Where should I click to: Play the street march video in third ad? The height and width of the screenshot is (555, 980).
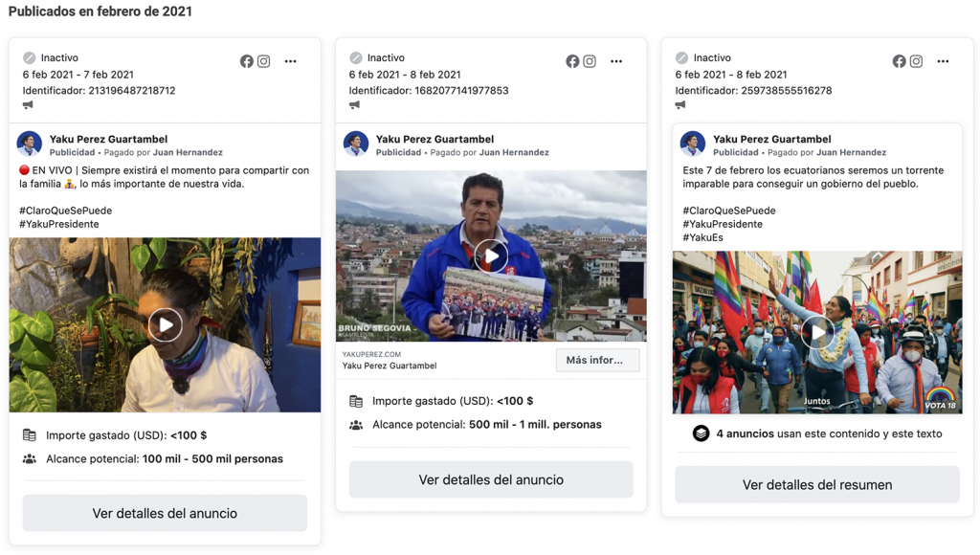[x=816, y=332]
